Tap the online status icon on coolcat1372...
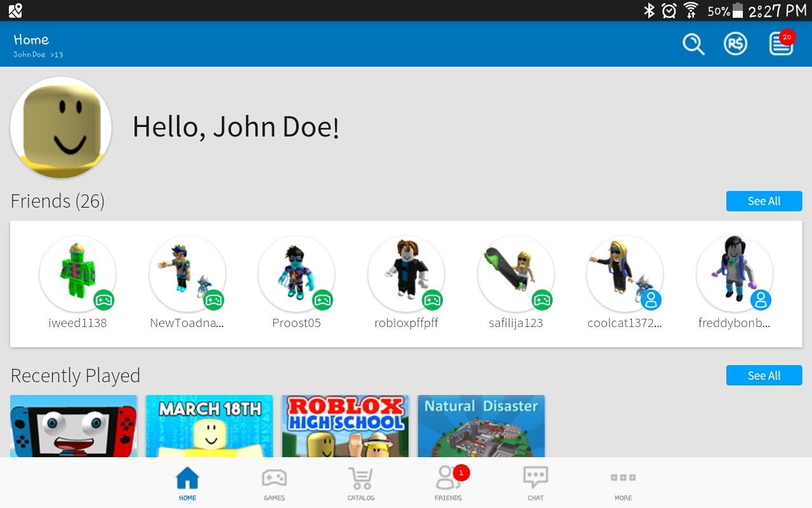 [x=652, y=300]
